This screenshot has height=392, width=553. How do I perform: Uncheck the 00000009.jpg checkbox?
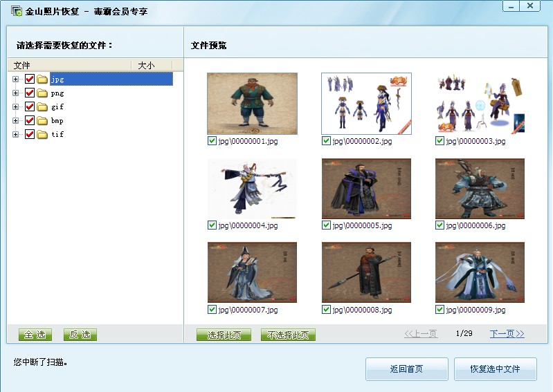point(439,310)
